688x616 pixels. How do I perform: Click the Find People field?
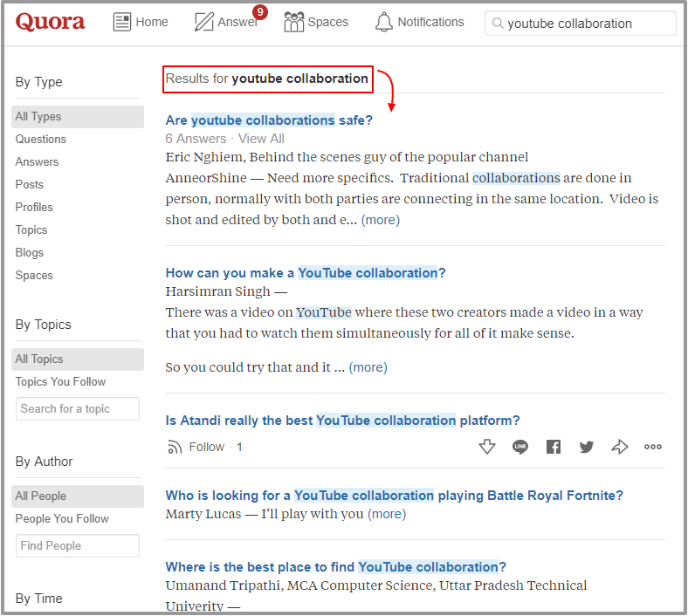pyautogui.click(x=78, y=545)
